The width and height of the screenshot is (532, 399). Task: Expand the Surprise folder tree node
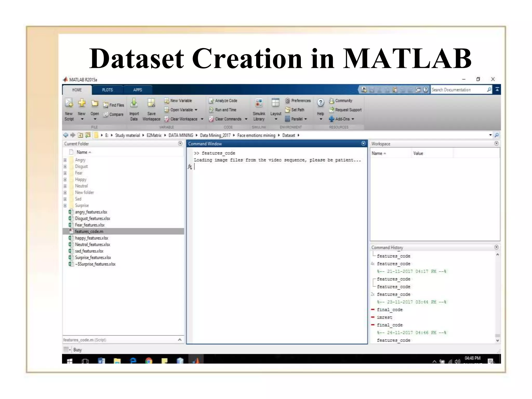(x=65, y=205)
